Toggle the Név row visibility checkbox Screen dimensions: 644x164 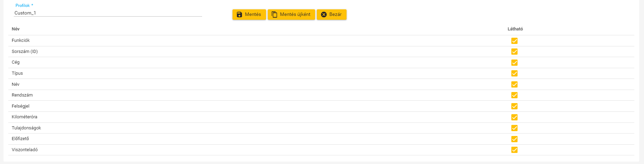(514, 84)
